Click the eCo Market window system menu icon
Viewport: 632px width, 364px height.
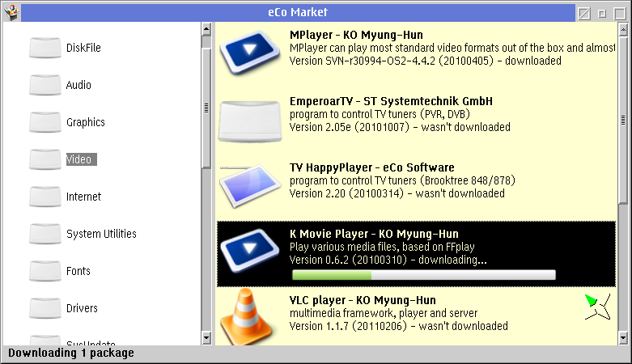click(11, 12)
